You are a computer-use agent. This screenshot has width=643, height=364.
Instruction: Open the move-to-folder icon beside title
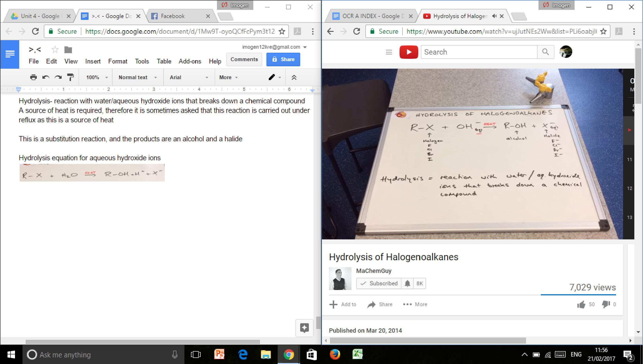pyautogui.click(x=68, y=50)
